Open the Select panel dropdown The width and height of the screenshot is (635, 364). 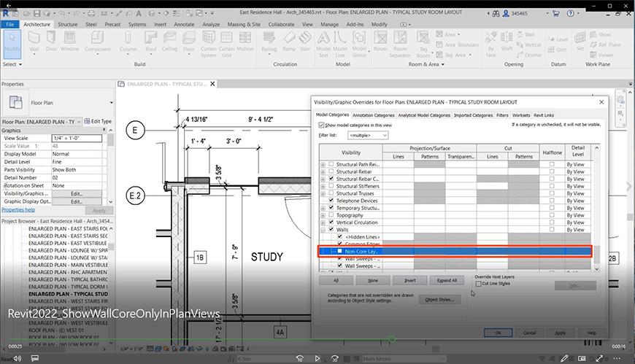(12, 64)
